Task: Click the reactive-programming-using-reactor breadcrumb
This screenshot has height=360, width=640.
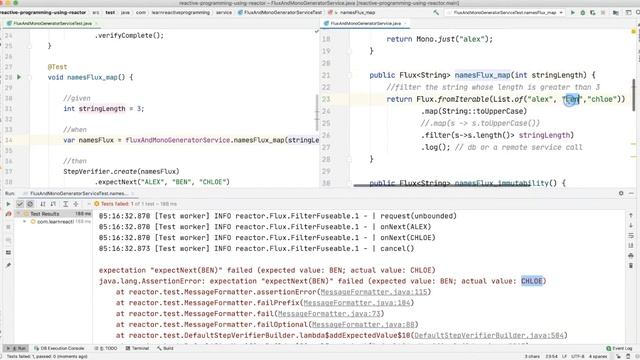Action: point(43,13)
